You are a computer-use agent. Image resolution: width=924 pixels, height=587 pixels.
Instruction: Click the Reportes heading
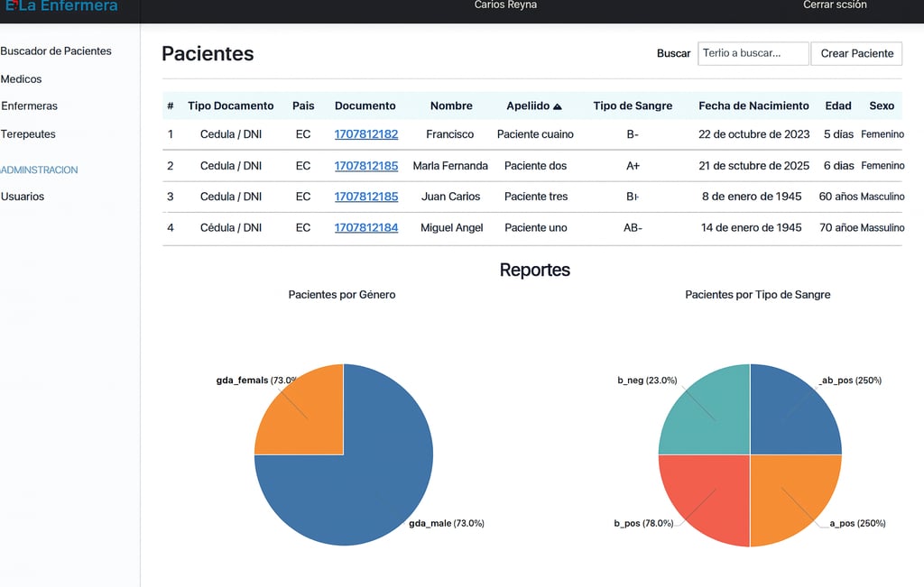[534, 271]
